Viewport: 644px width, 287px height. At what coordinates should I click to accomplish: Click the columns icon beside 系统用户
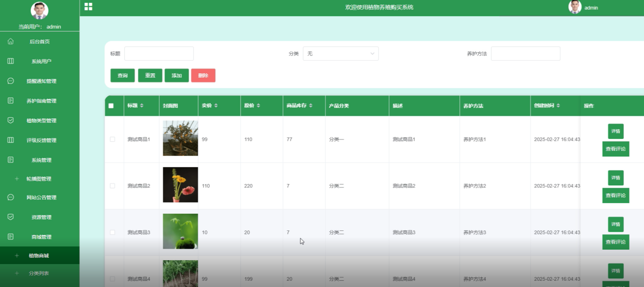(x=11, y=61)
